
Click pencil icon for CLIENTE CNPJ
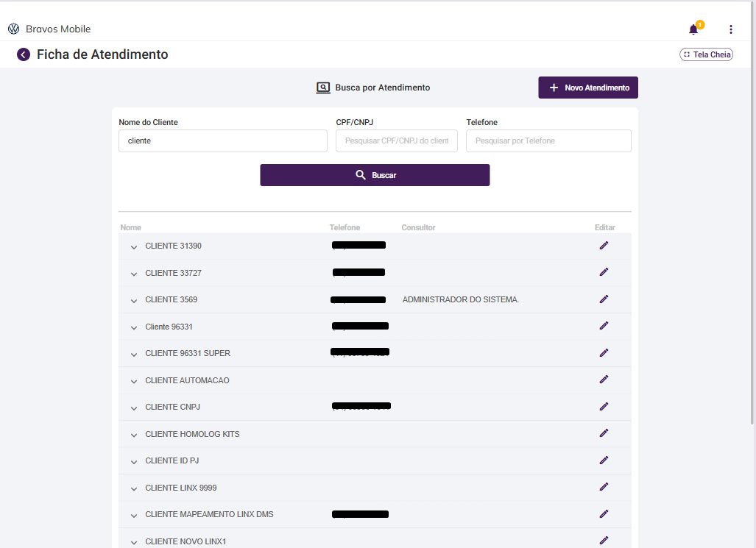click(604, 406)
